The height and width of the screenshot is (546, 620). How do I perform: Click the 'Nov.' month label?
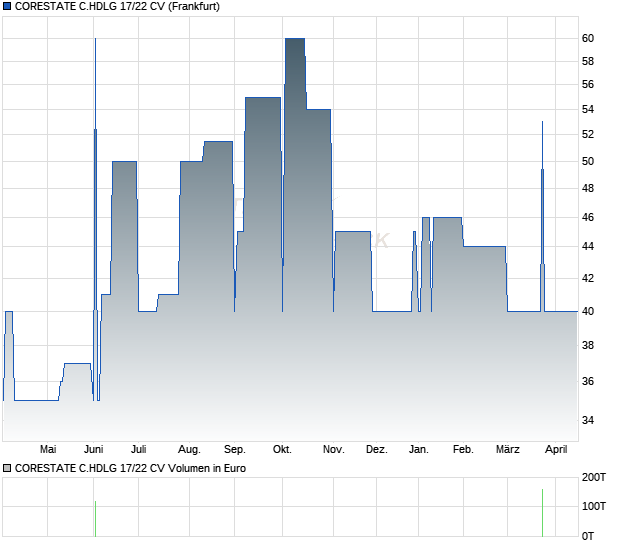pos(333,450)
